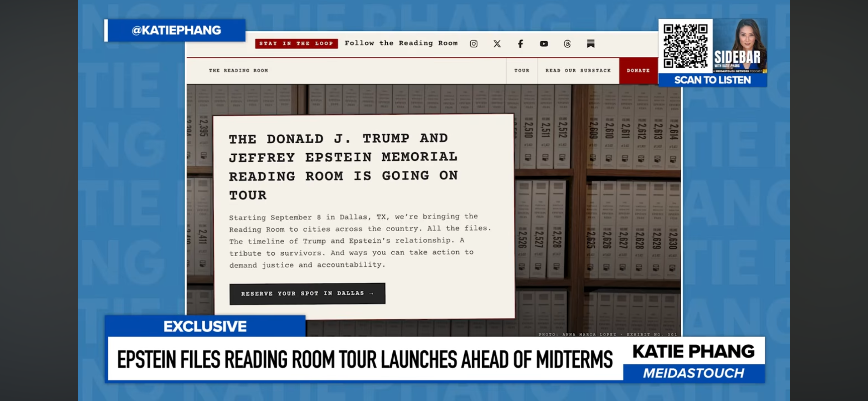868x401 pixels.
Task: Click the Substack bookmark icon
Action: click(x=590, y=43)
